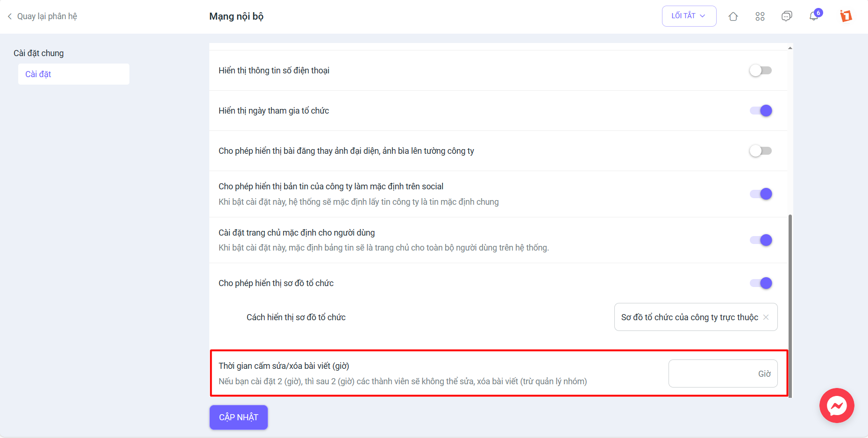
Task: Open the notifications bell icon
Action: (x=814, y=16)
